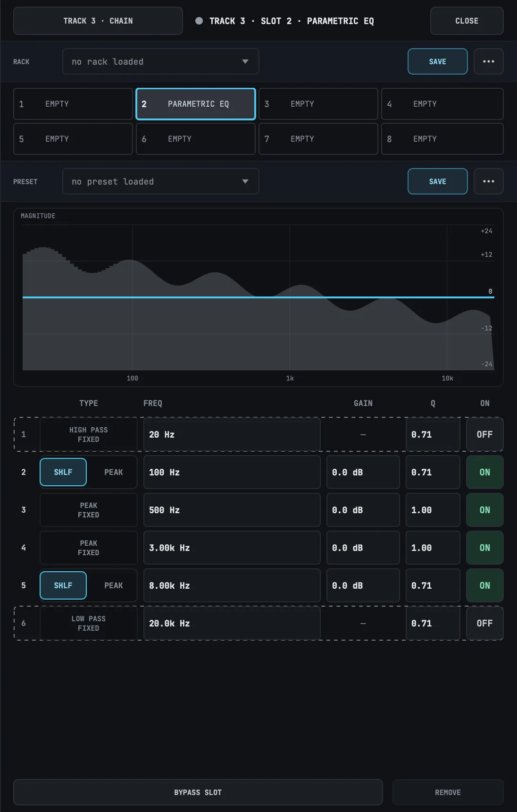Enable band 6 low pass filter
Screen dimensions: 517x812
[484, 623]
